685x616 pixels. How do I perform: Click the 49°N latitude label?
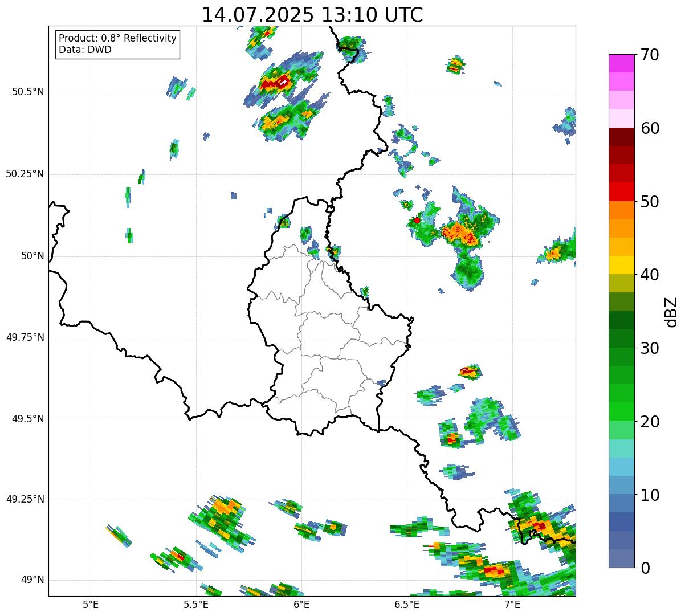33,580
